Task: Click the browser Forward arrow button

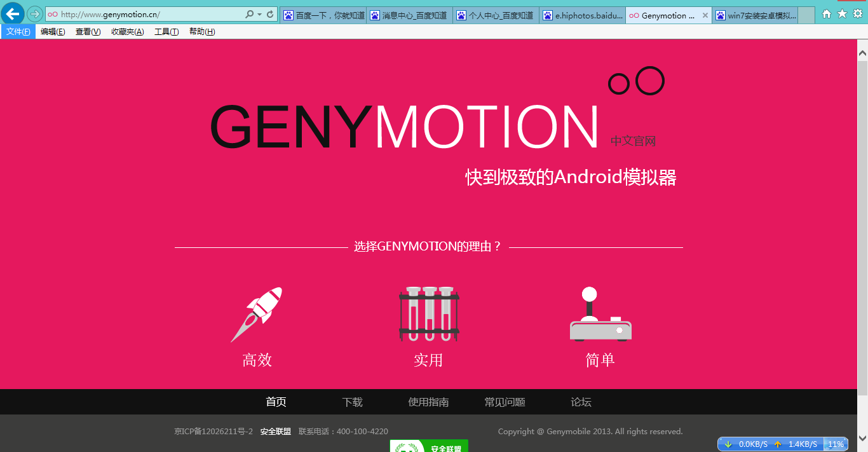Action: click(x=35, y=14)
